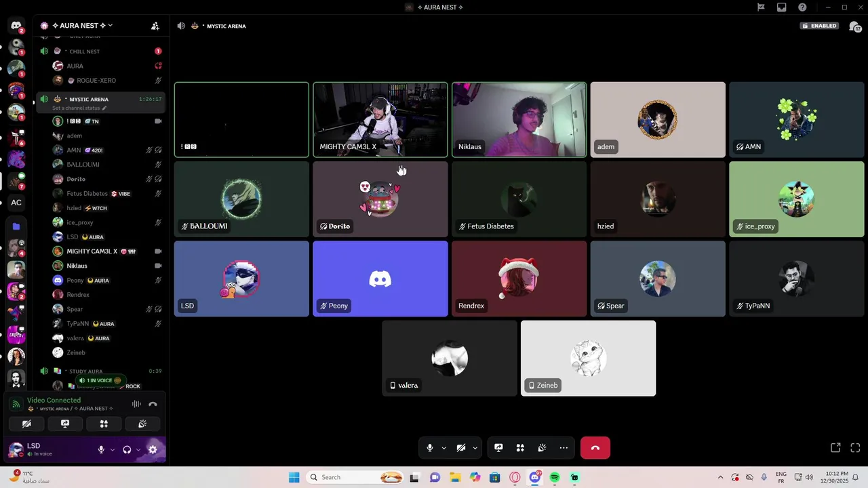Open user settings gear icon
Screen dimensions: 868x488
[153, 449]
